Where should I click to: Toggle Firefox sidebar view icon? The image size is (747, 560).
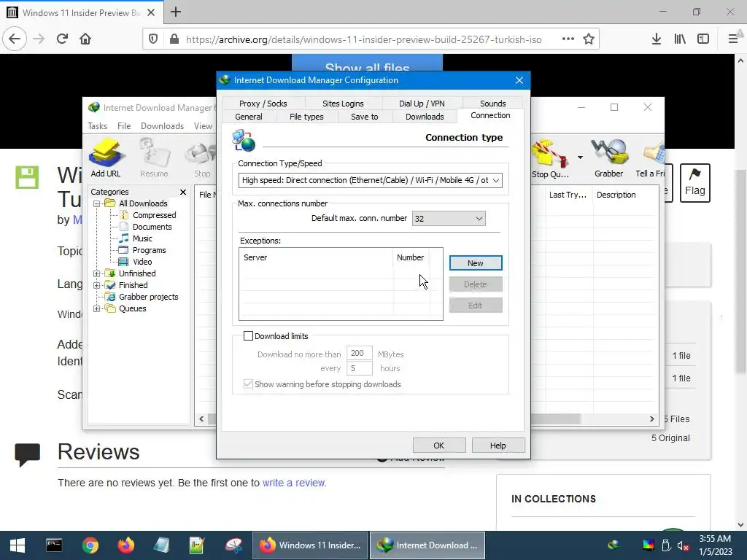[703, 39]
